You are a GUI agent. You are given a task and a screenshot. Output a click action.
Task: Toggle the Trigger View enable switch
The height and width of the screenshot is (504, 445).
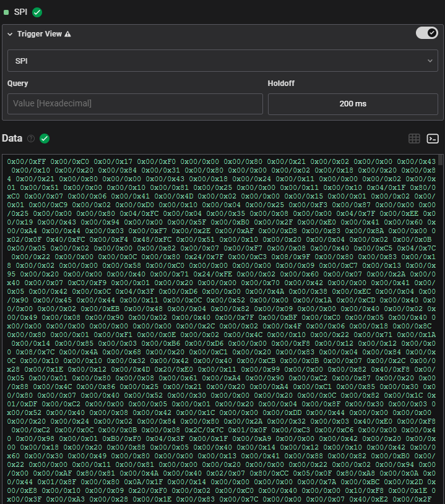[x=426, y=33]
